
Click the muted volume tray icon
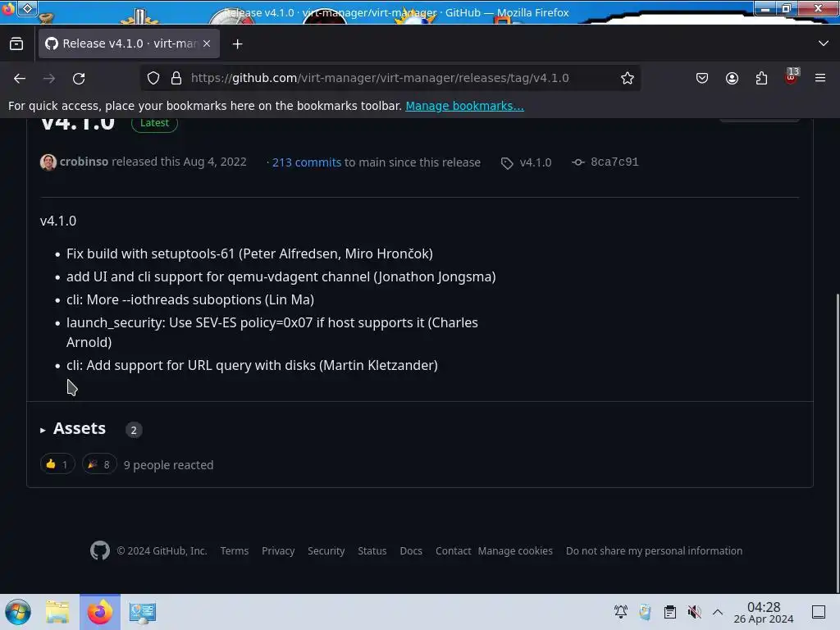tap(694, 612)
